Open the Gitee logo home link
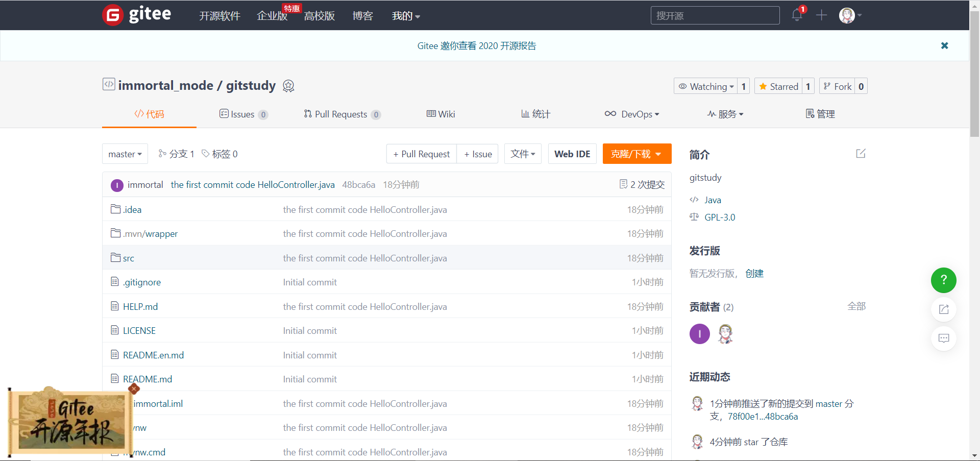The height and width of the screenshot is (461, 980). pos(137,15)
